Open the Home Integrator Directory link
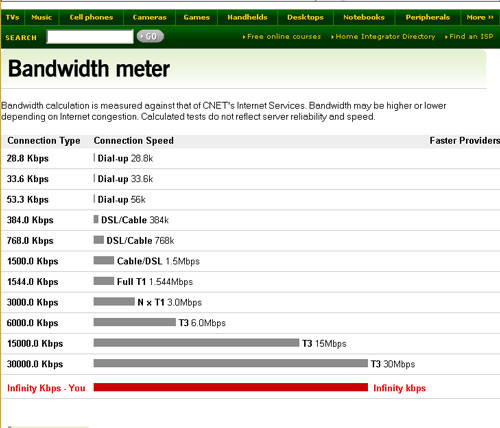 [x=383, y=37]
